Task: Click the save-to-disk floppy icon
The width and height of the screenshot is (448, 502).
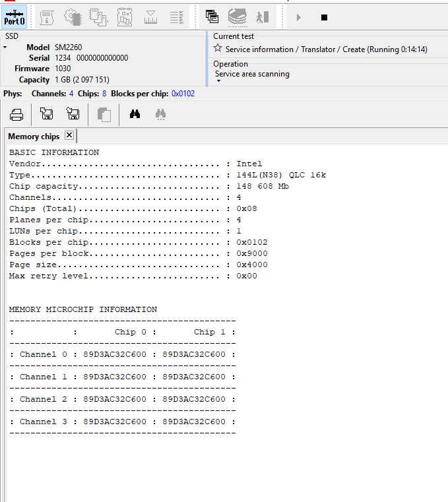Action: click(x=73, y=113)
